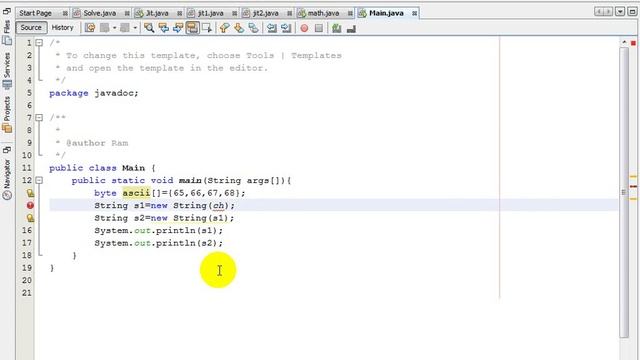Open the Start Page tab
640x360 pixels.
tap(36, 13)
